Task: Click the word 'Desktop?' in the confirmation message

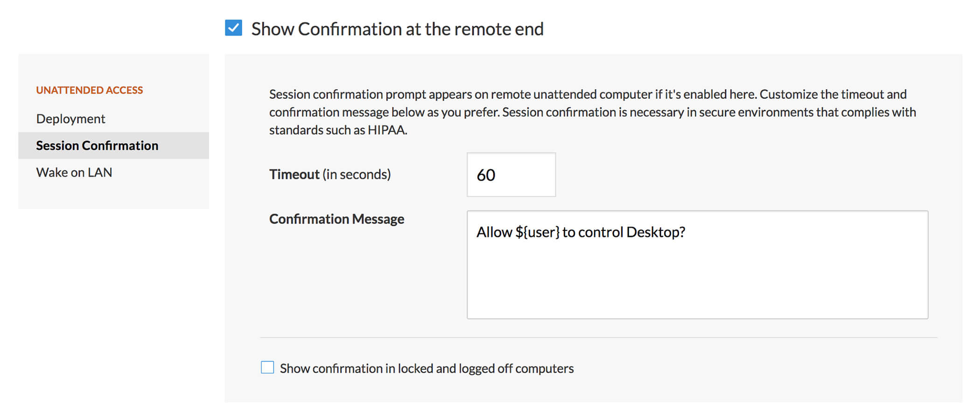Action: [x=656, y=232]
